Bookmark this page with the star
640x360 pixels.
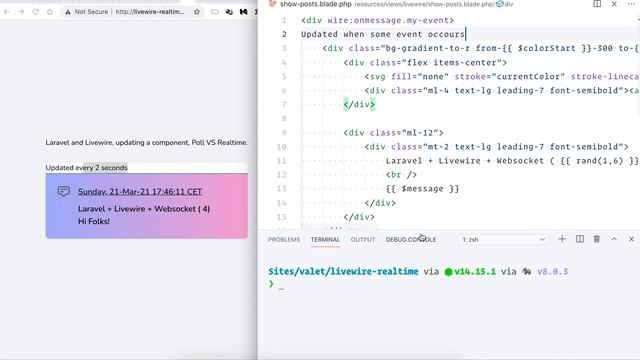pyautogui.click(x=197, y=12)
